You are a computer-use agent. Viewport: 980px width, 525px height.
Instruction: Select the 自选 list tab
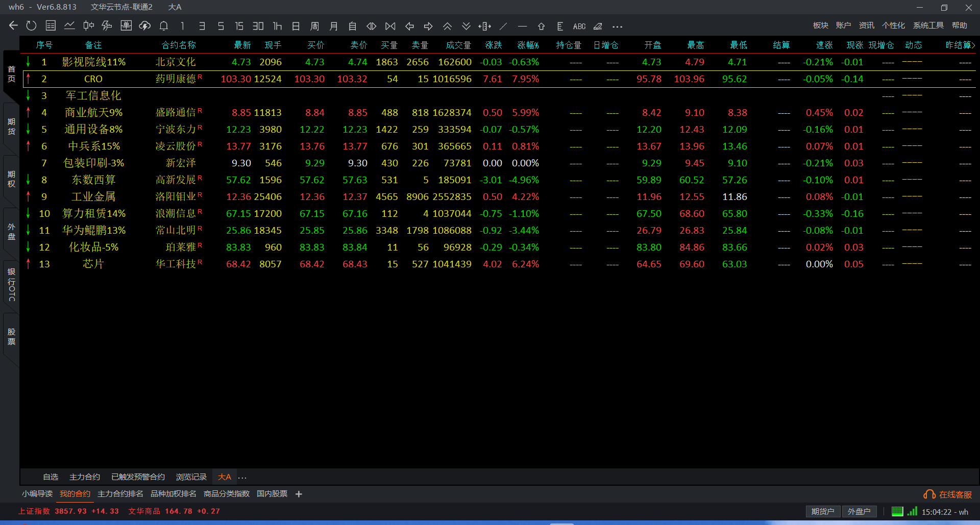(x=51, y=477)
